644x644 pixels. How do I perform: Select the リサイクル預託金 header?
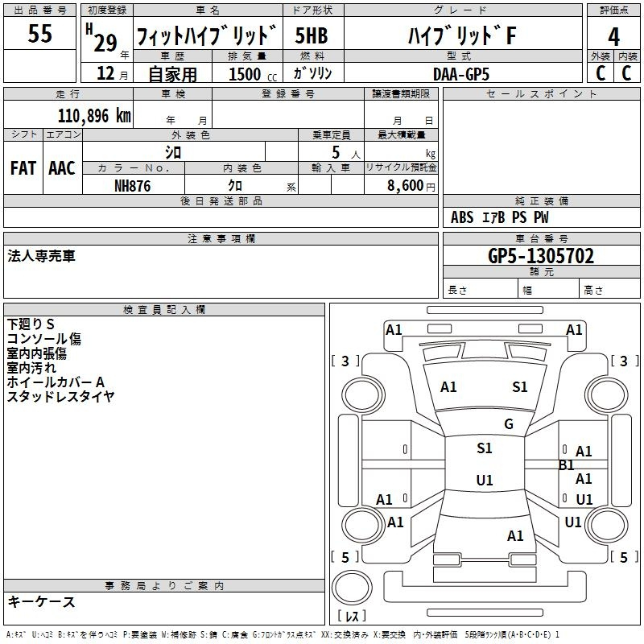401,167
